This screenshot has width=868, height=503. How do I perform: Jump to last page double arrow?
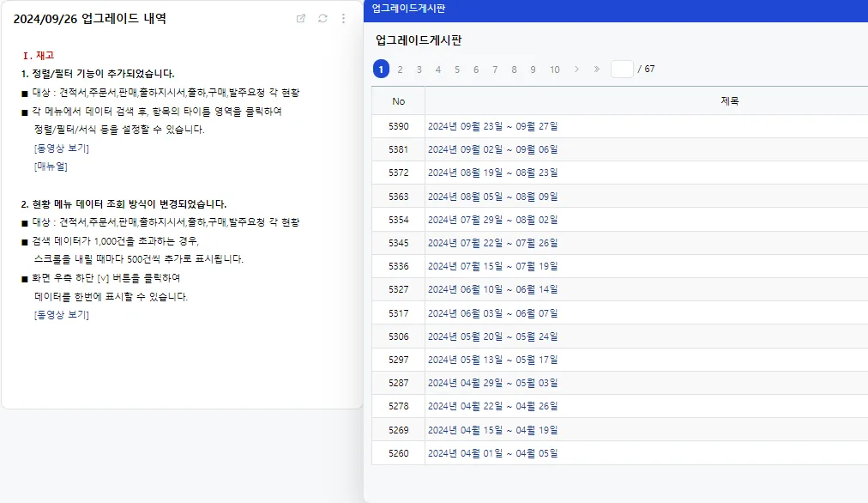(x=596, y=70)
